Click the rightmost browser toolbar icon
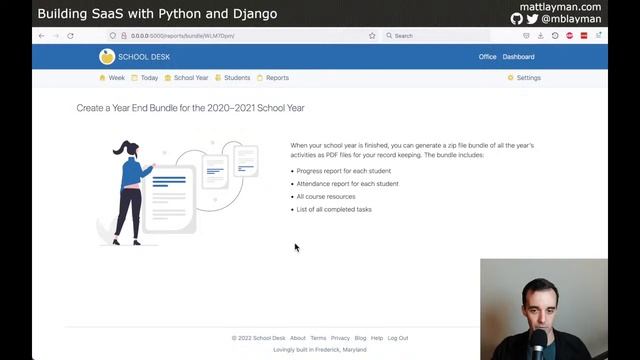The width and height of the screenshot is (640, 360). (x=598, y=36)
